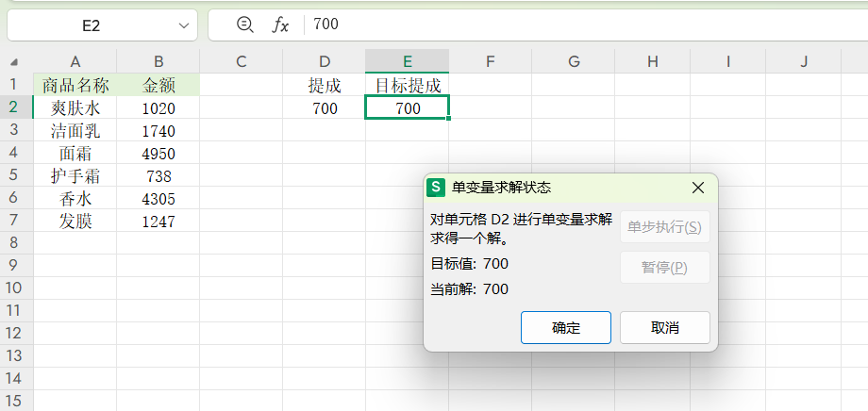Select row 5 header
The width and height of the screenshot is (868, 411).
pyautogui.click(x=17, y=175)
